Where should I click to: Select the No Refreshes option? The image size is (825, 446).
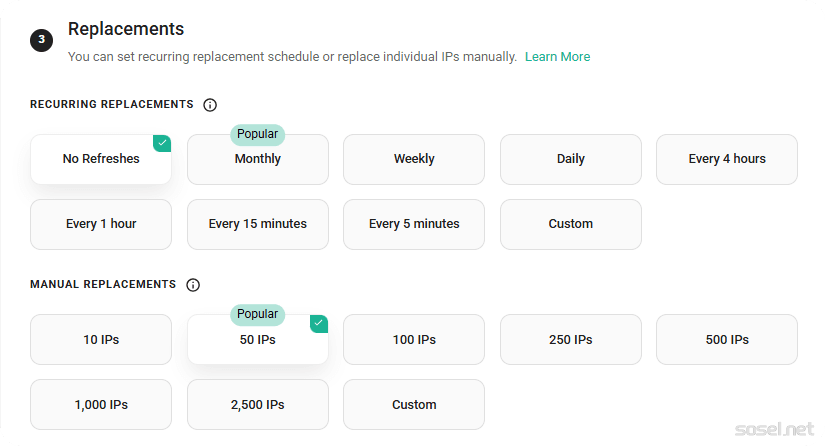coord(101,159)
